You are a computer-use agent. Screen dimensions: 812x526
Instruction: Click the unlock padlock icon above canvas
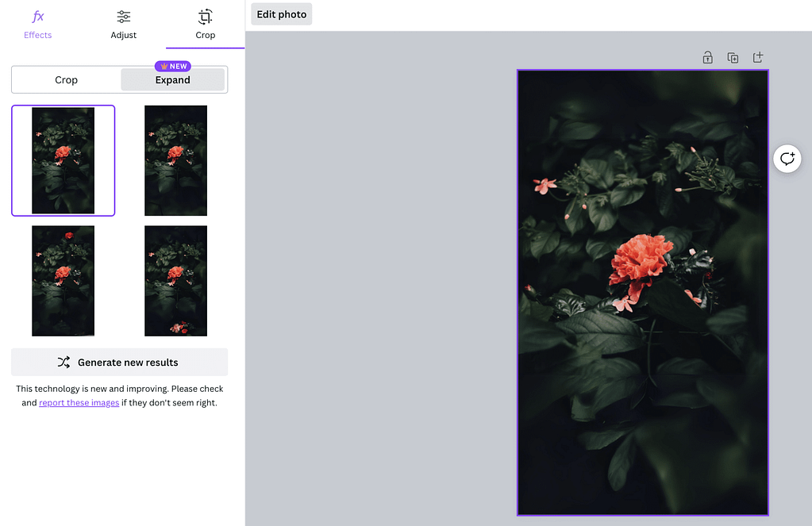pos(707,57)
